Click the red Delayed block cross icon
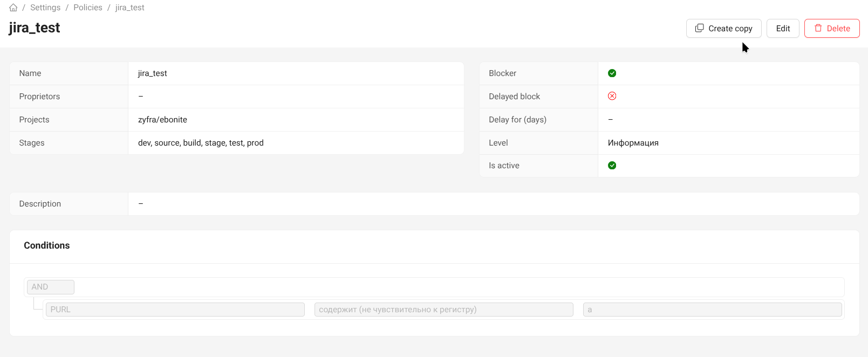This screenshot has width=868, height=357. (612, 96)
